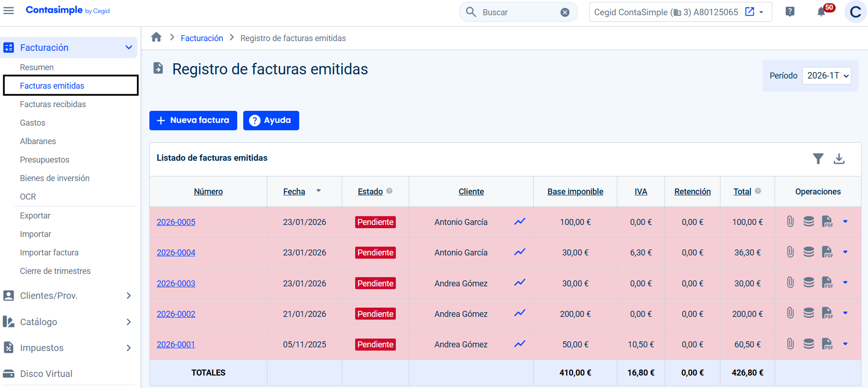
Task: Open Presupuestos in the sidebar
Action: point(44,160)
